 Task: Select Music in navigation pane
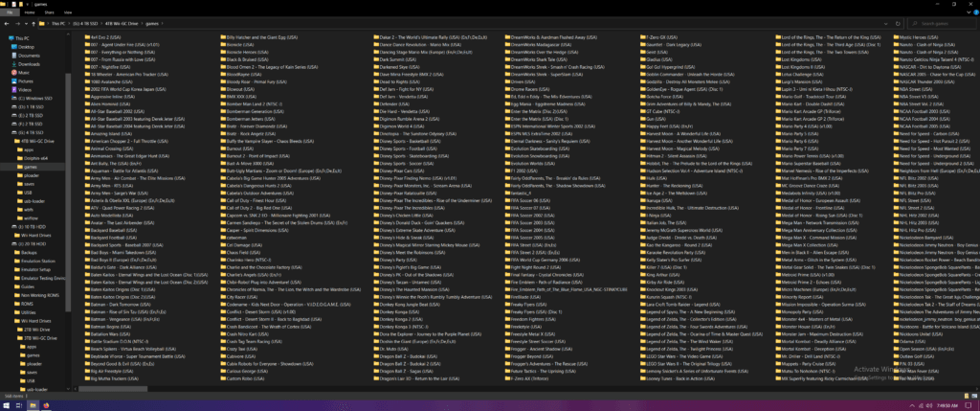pyautogui.click(x=23, y=73)
